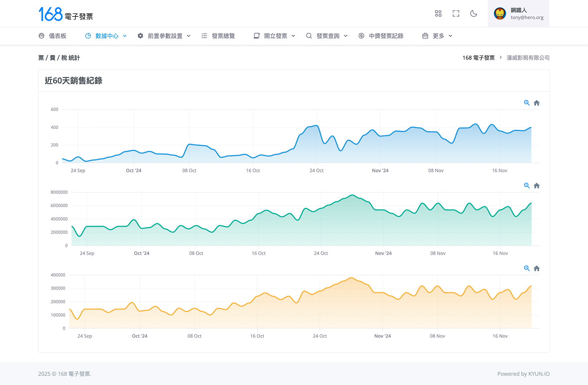Open the user profile for 鋼鐵人
588x385 pixels.
[519, 14]
